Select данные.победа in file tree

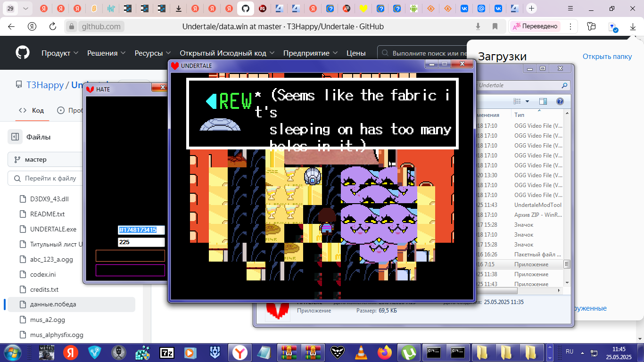[71, 304]
